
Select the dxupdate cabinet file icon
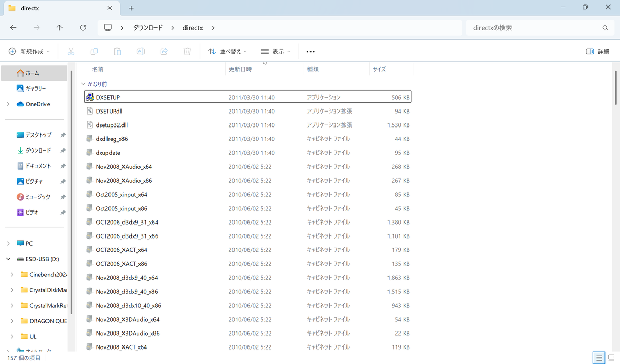(90, 153)
